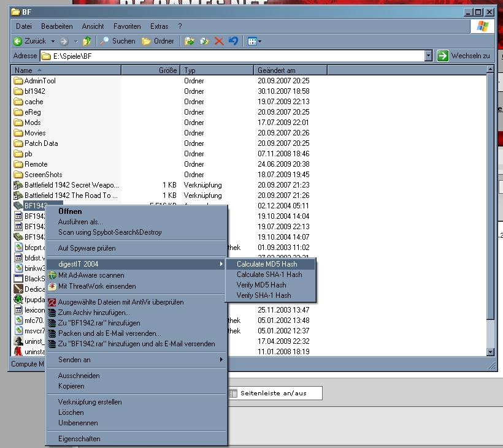Click the file list scroll-down arrow

(x=490, y=352)
